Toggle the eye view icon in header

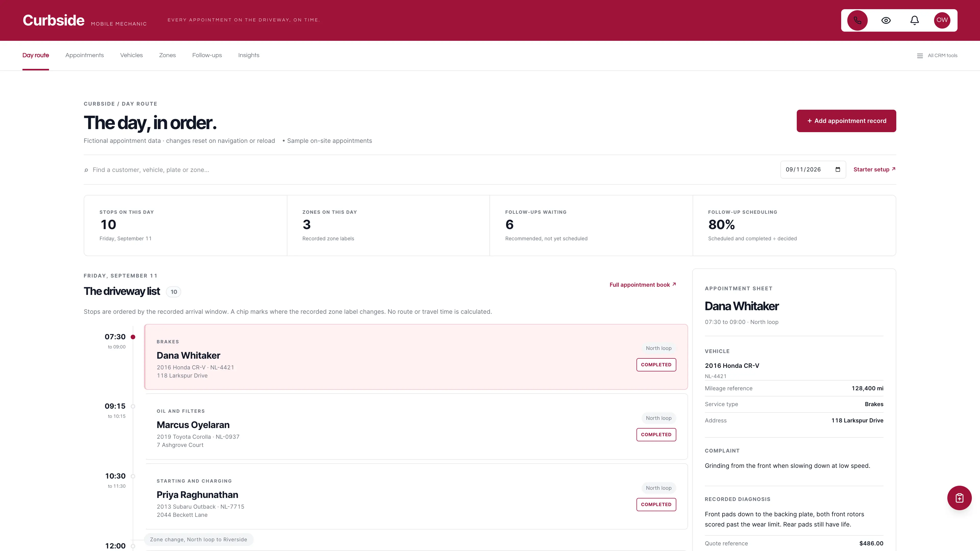(886, 20)
